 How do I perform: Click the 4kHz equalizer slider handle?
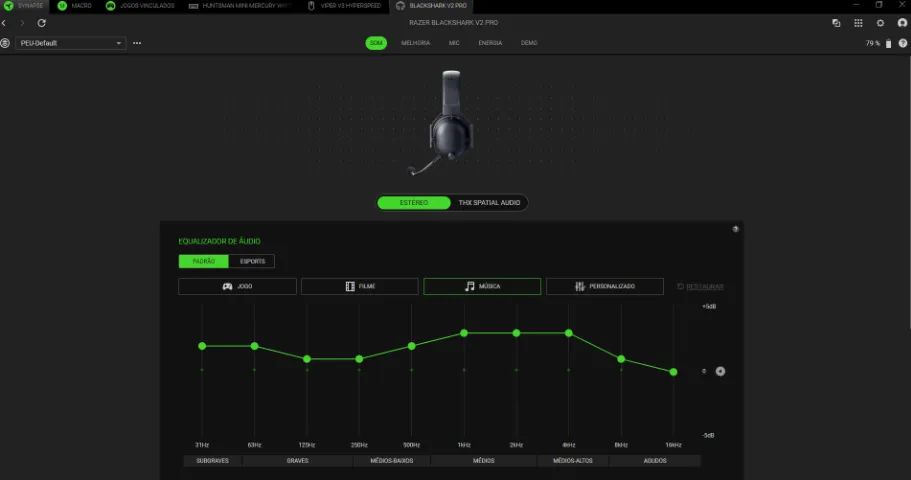[569, 333]
